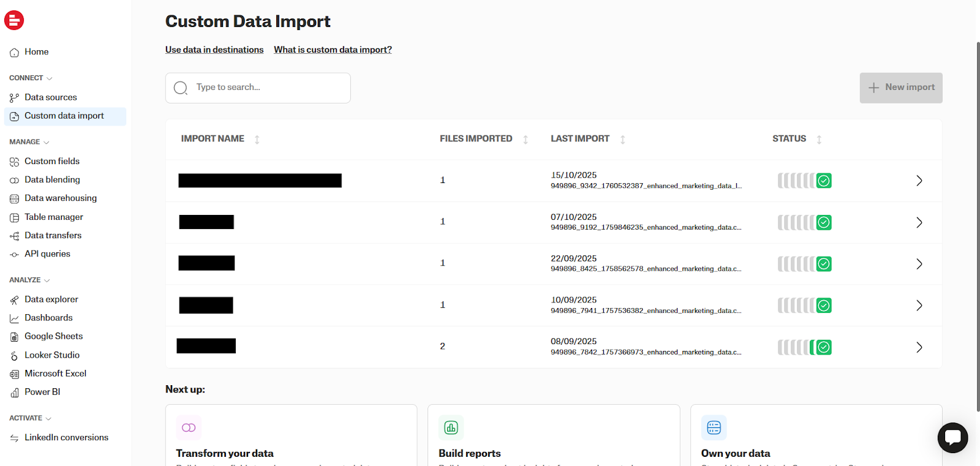
Task: Click the Table manager icon
Action: click(14, 217)
